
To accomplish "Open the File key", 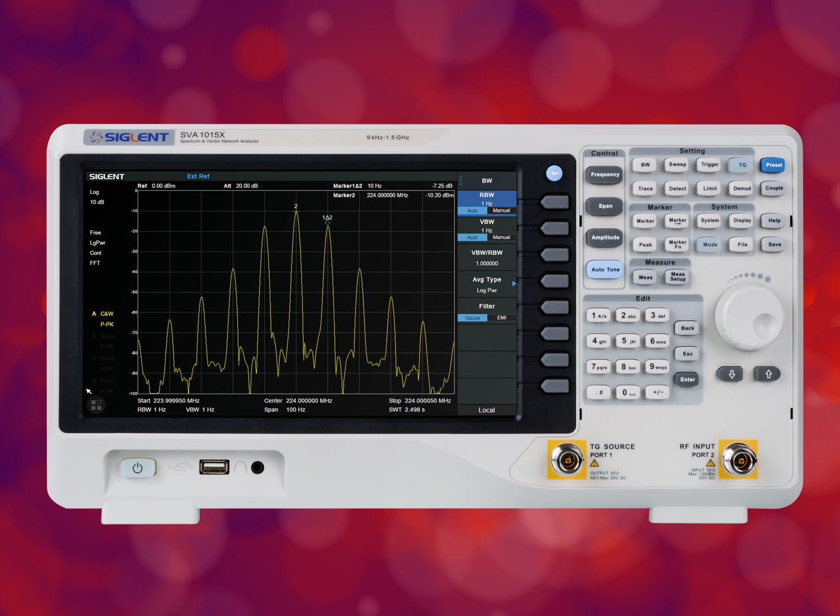I will 742,244.
